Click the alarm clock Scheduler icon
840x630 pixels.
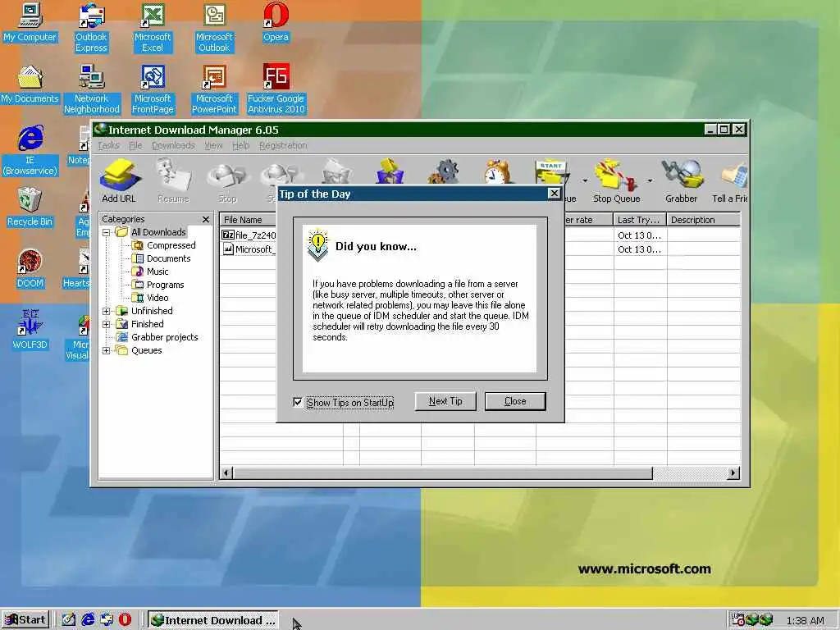(x=497, y=171)
